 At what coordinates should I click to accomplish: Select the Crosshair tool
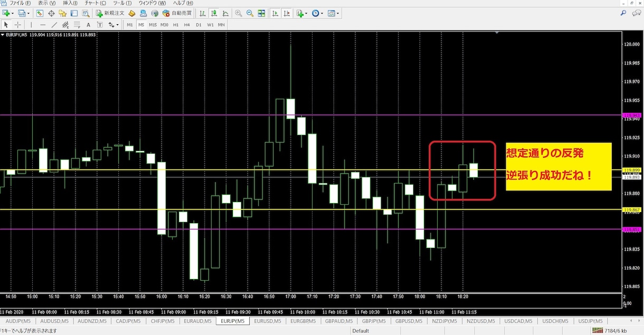click(18, 25)
